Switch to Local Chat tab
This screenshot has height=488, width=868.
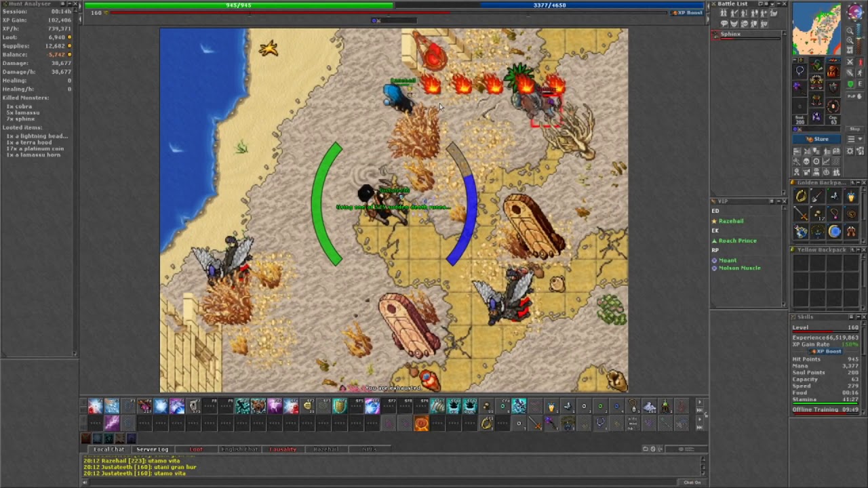(108, 449)
